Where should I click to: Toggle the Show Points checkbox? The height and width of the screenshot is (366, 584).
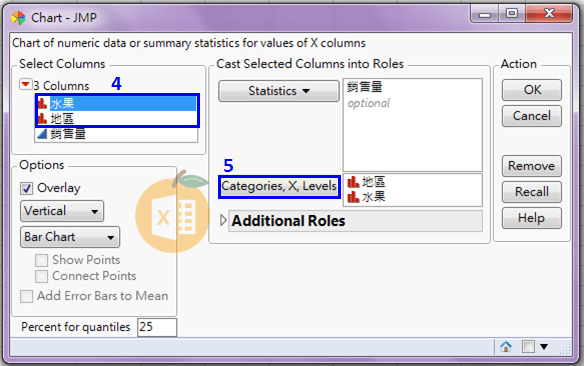pyautogui.click(x=41, y=260)
